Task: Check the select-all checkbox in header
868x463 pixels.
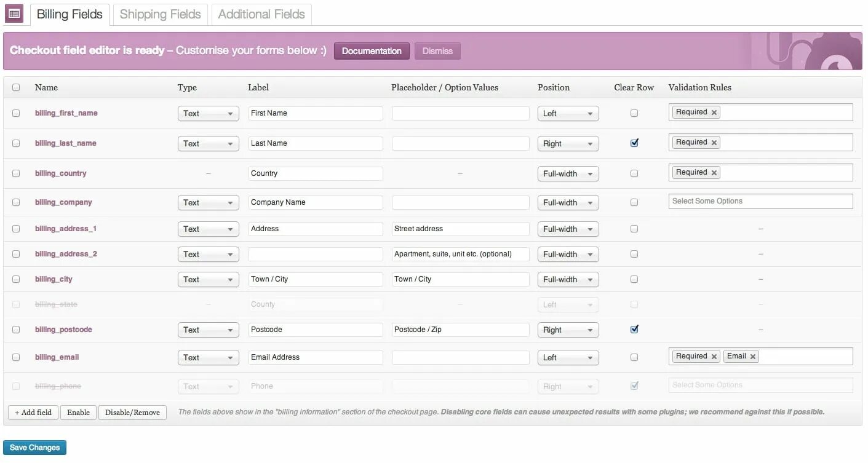Action: pos(16,87)
